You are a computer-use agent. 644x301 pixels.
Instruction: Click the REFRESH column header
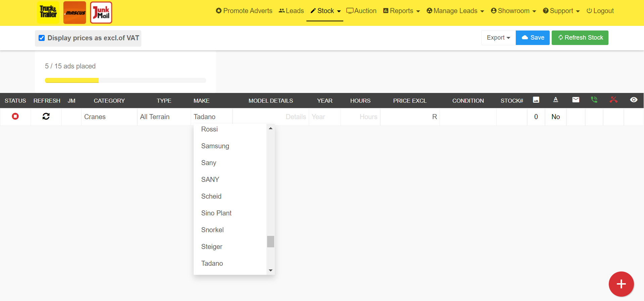(x=47, y=101)
